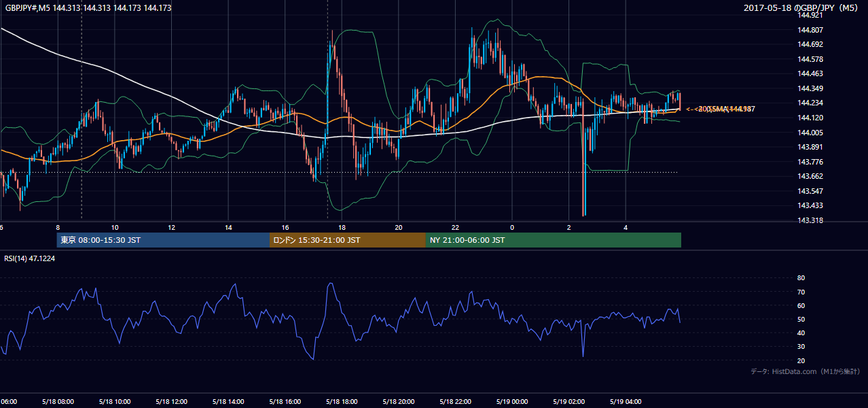The height and width of the screenshot is (408, 868).
Task: Click the 144.692 price axis label
Action: click(x=811, y=44)
